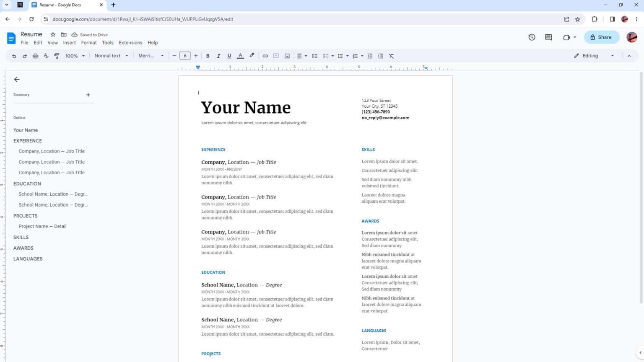644x362 pixels.
Task: Open version history icon
Action: click(x=532, y=37)
